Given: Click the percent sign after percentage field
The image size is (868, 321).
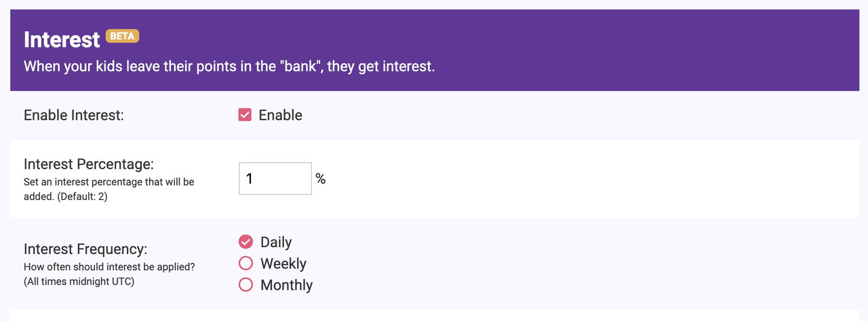Looking at the screenshot, I should point(321,179).
